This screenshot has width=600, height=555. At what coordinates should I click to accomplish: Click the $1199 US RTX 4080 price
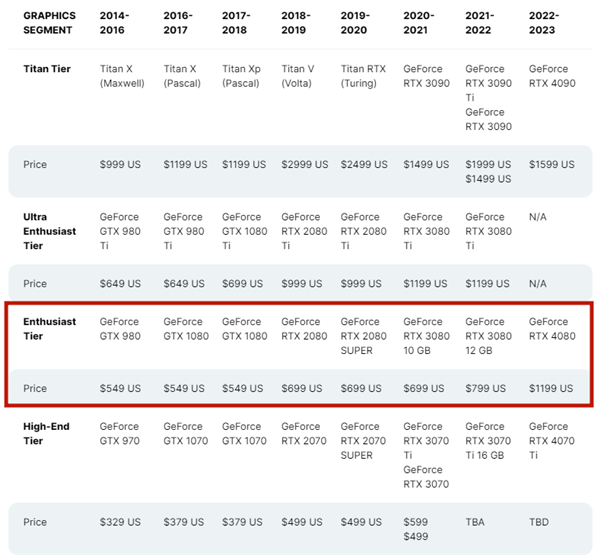point(551,388)
